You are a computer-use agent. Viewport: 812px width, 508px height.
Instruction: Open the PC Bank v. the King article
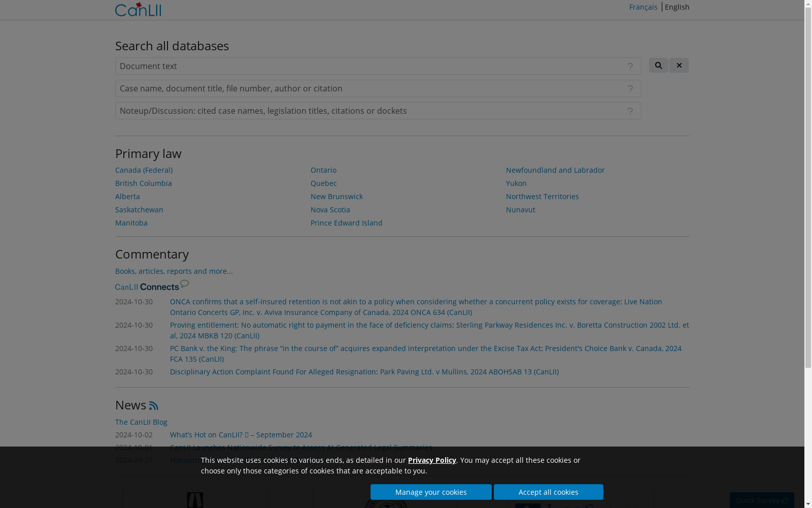[355, 348]
